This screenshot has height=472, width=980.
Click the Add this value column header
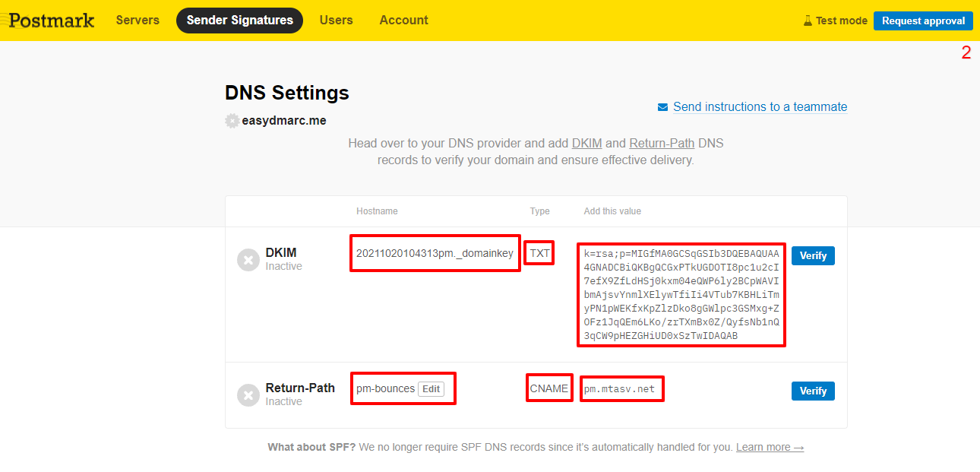[612, 211]
